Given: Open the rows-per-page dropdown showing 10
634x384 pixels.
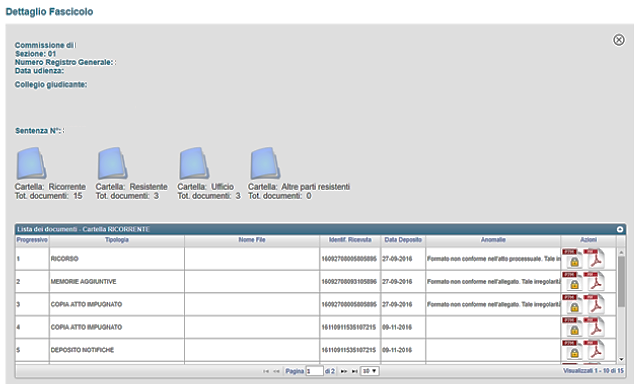Looking at the screenshot, I should click(x=370, y=371).
